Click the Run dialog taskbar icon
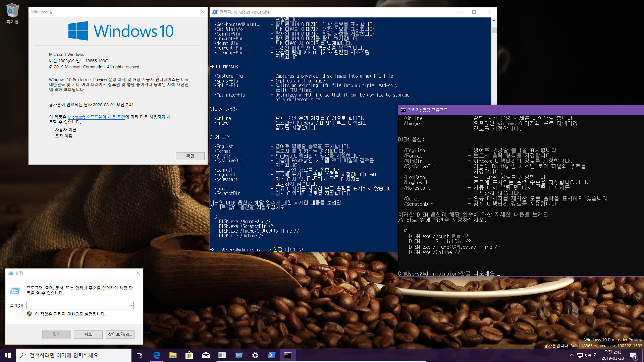644x362 pixels. pos(239,355)
